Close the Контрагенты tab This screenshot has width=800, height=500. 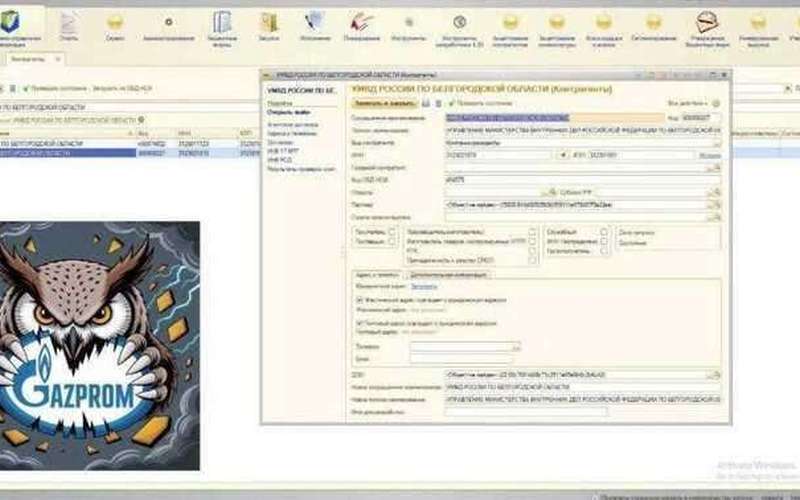pos(58,59)
